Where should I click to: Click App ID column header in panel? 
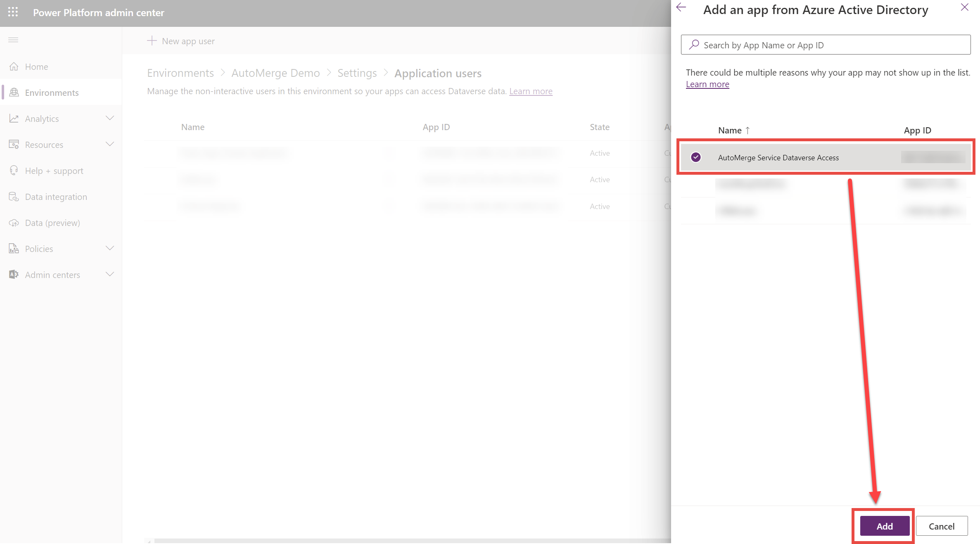pyautogui.click(x=917, y=131)
